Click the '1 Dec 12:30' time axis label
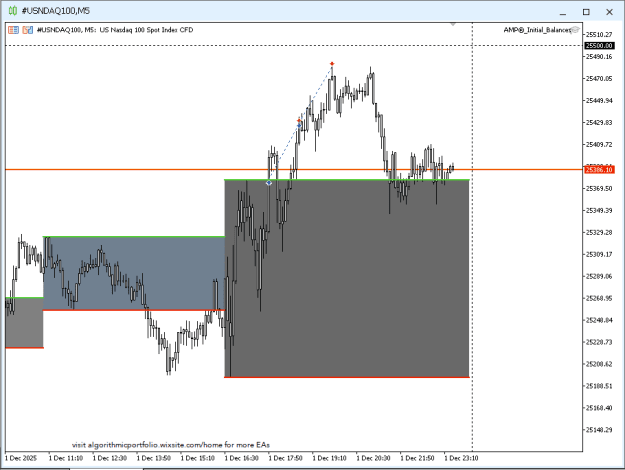Screen dimensions: 625x470 click(x=110, y=458)
